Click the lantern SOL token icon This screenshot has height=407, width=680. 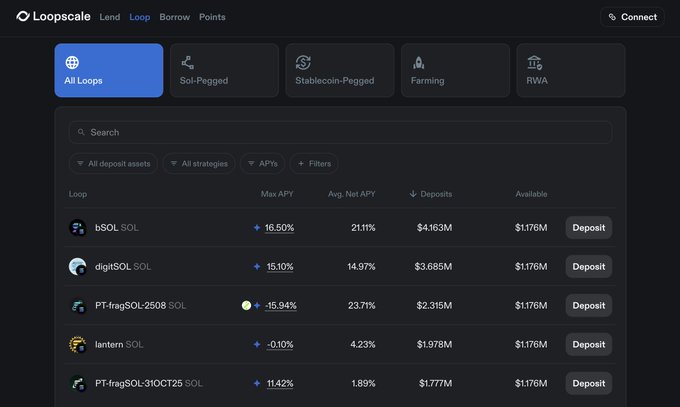[x=78, y=345]
